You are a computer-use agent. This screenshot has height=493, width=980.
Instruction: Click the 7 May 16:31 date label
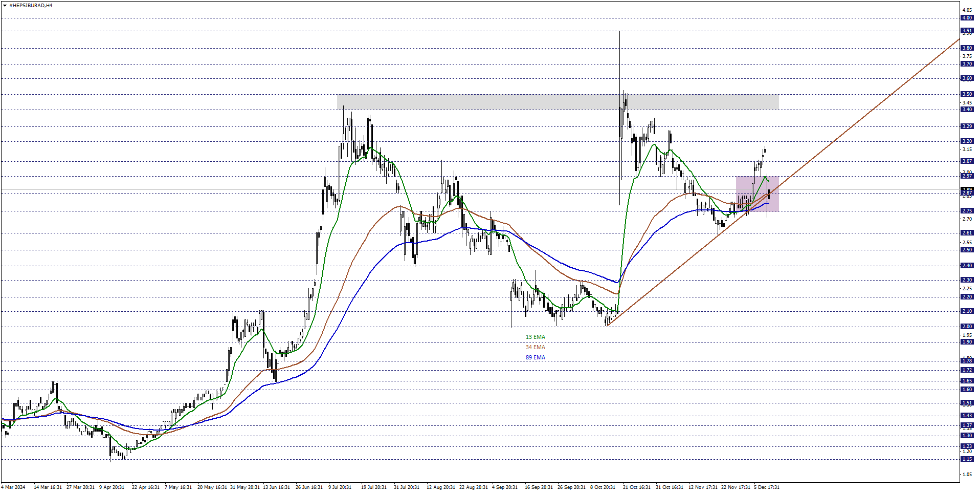click(178, 487)
